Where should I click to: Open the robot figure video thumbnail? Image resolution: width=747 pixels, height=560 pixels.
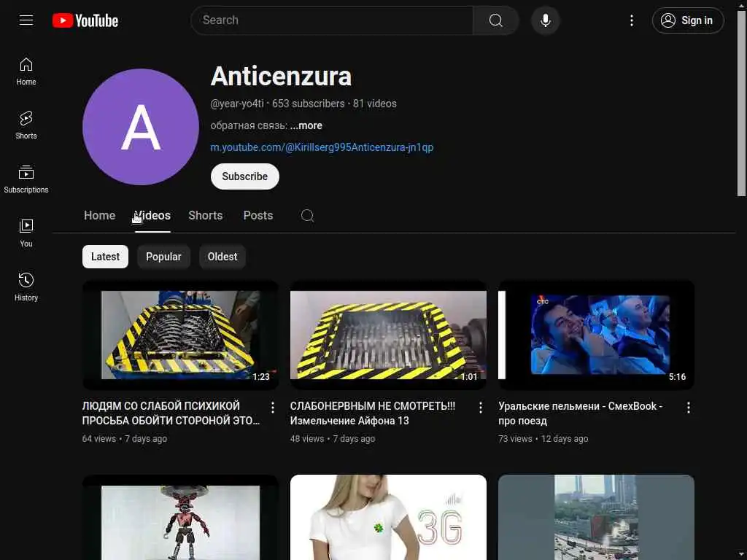pyautogui.click(x=181, y=517)
